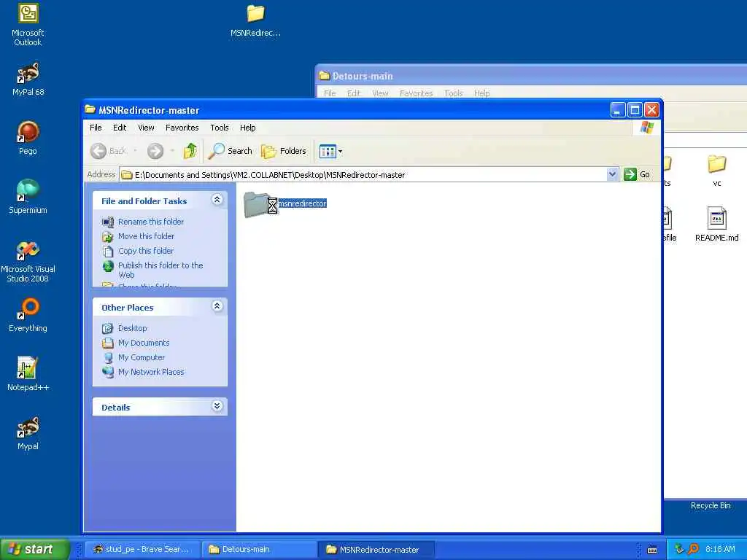Minimize the MSNRedirector-master window

[617, 110]
